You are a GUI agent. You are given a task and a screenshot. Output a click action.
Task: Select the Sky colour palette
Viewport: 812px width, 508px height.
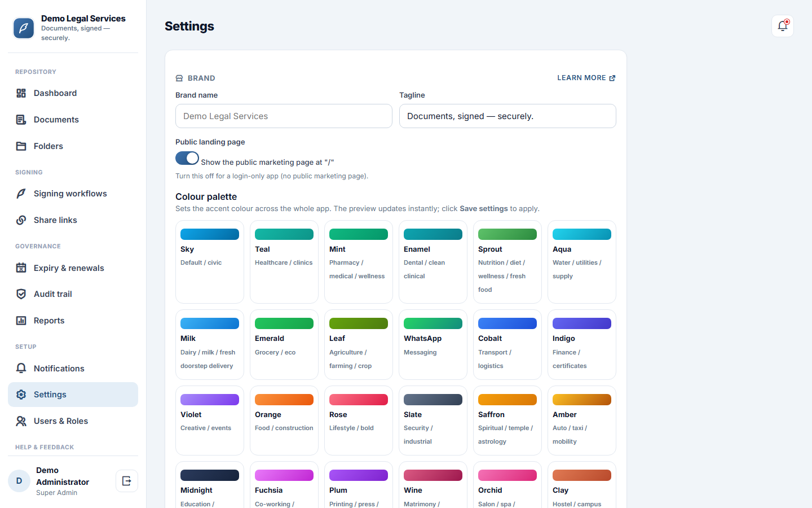(210, 262)
